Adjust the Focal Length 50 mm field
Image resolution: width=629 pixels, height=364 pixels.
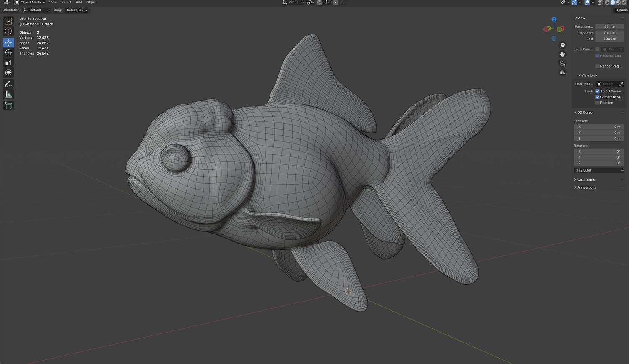[610, 27]
